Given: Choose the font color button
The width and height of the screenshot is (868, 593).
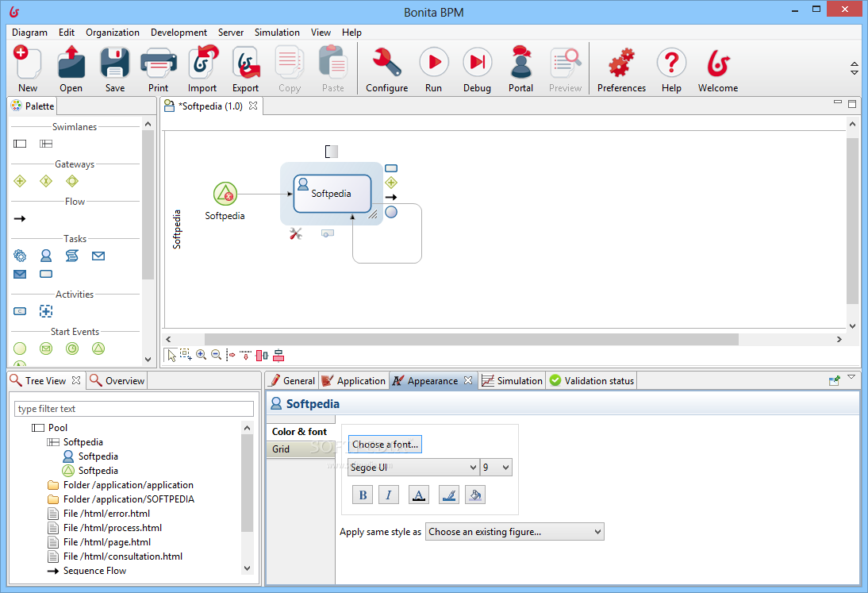Looking at the screenshot, I should [x=419, y=495].
